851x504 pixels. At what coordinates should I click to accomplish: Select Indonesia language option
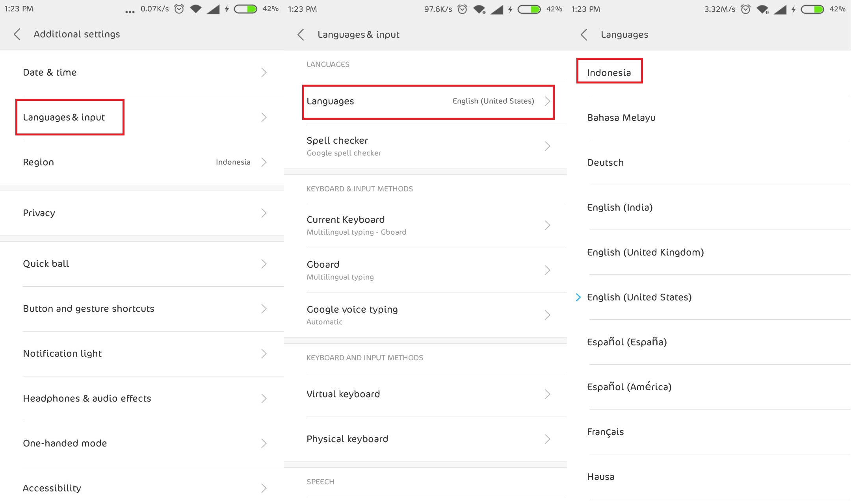(x=609, y=72)
